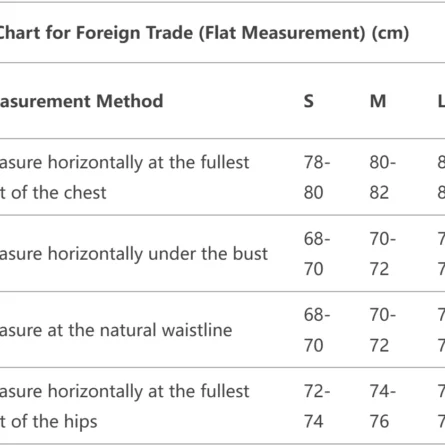Select waistline value 68-70 for size S
Image resolution: width=445 pixels, height=445 pixels.
[317, 330]
